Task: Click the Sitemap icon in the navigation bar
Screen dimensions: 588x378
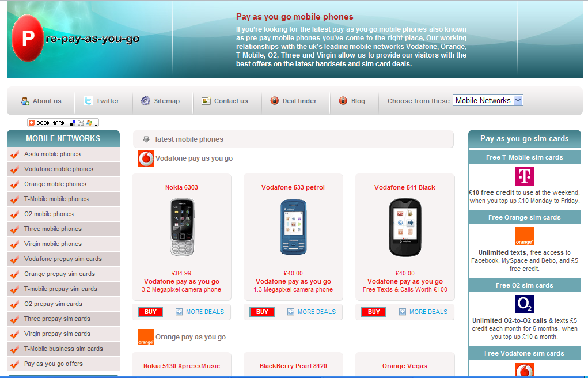Action: pyautogui.click(x=146, y=101)
